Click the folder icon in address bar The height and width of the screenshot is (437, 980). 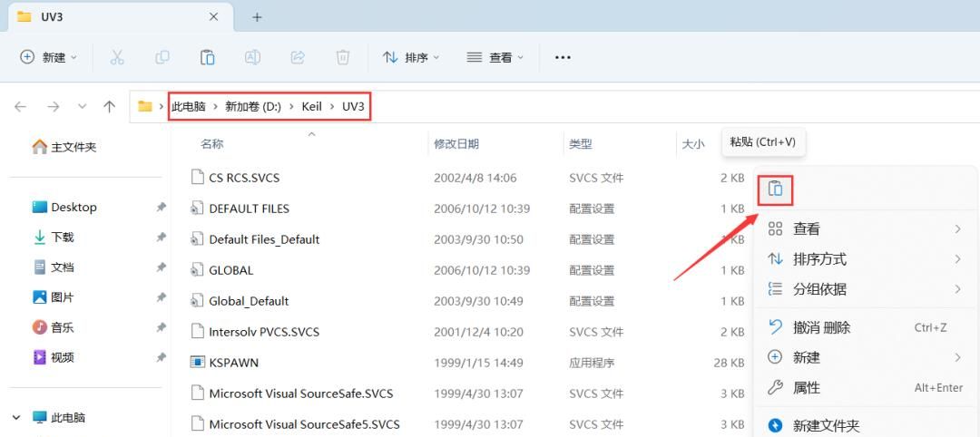145,106
